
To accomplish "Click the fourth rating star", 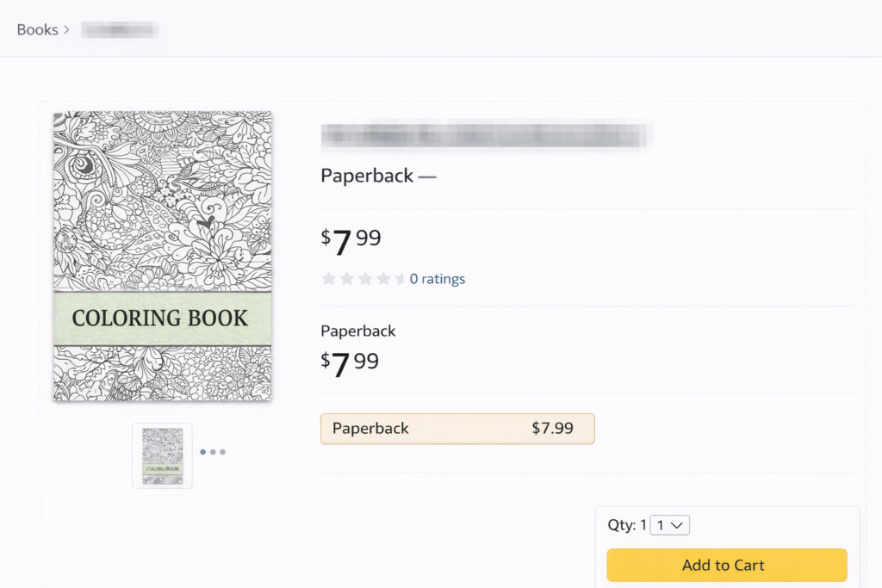I will coord(382,279).
